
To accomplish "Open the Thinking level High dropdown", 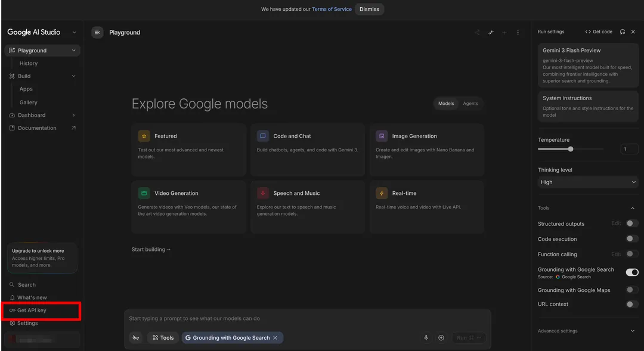I will (x=588, y=182).
